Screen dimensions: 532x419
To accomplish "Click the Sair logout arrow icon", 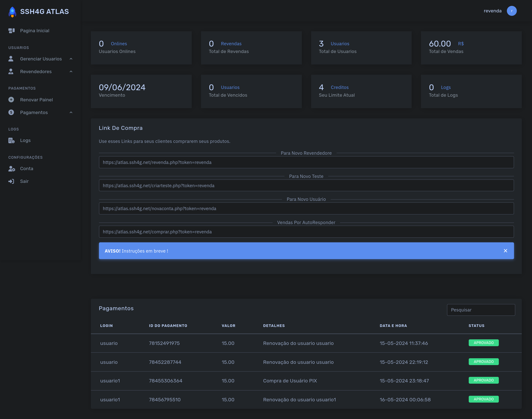I will click(x=11, y=181).
